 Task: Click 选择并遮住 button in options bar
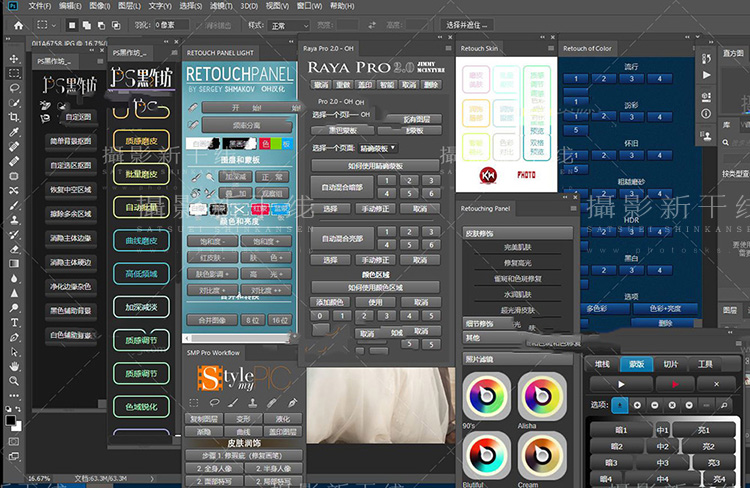click(x=466, y=25)
